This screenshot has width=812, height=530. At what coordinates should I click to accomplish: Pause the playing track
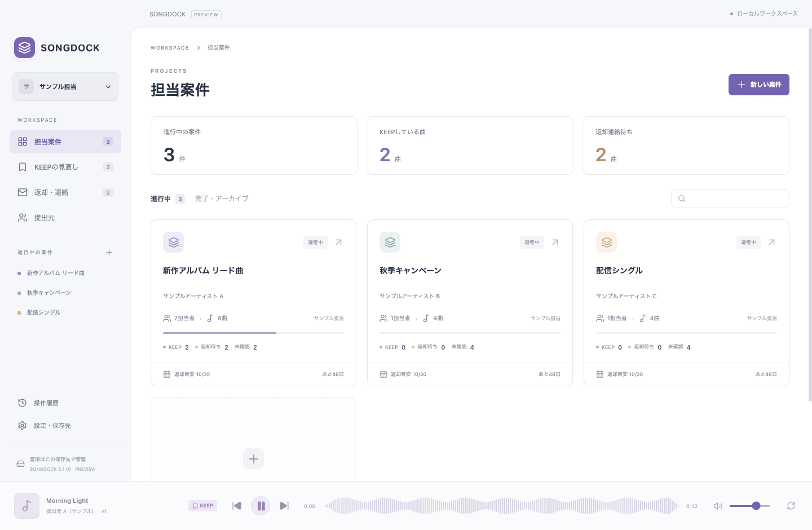click(261, 506)
